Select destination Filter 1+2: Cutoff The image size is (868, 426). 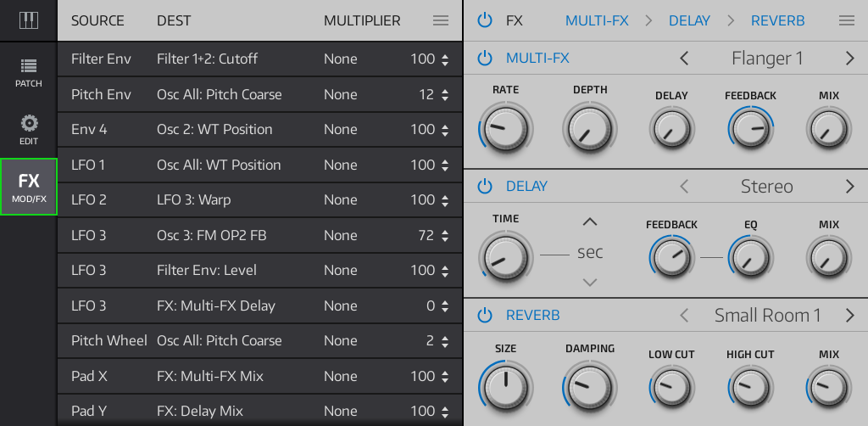(x=207, y=59)
